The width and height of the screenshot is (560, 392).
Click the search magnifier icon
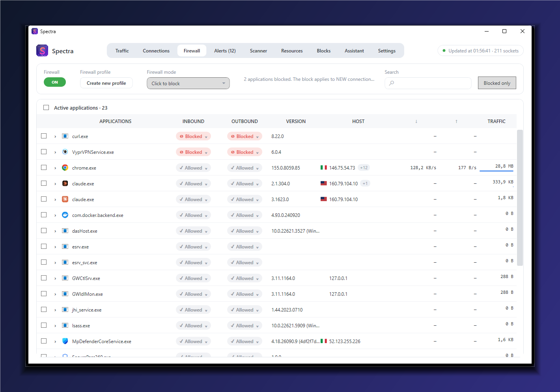click(391, 83)
